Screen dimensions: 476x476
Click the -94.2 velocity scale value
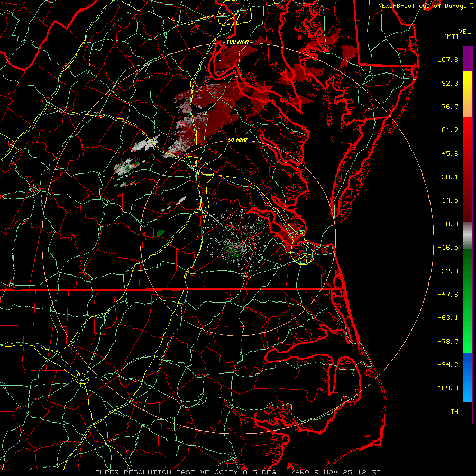(x=448, y=365)
